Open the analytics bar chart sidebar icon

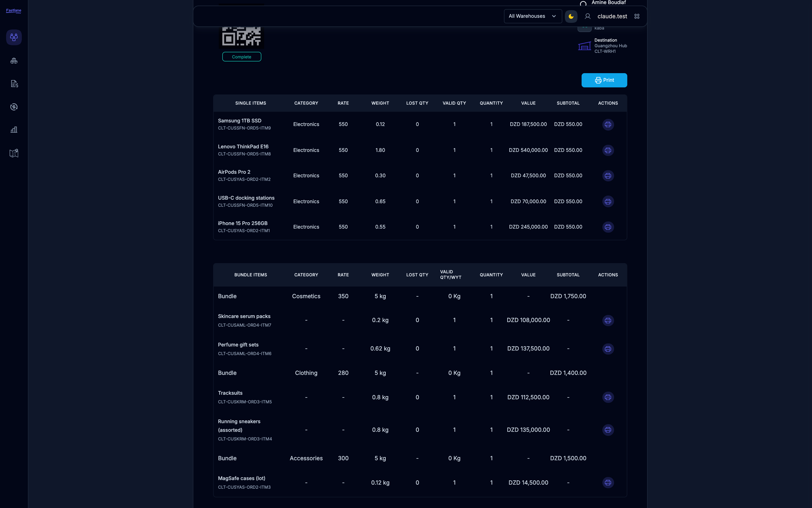(x=14, y=130)
